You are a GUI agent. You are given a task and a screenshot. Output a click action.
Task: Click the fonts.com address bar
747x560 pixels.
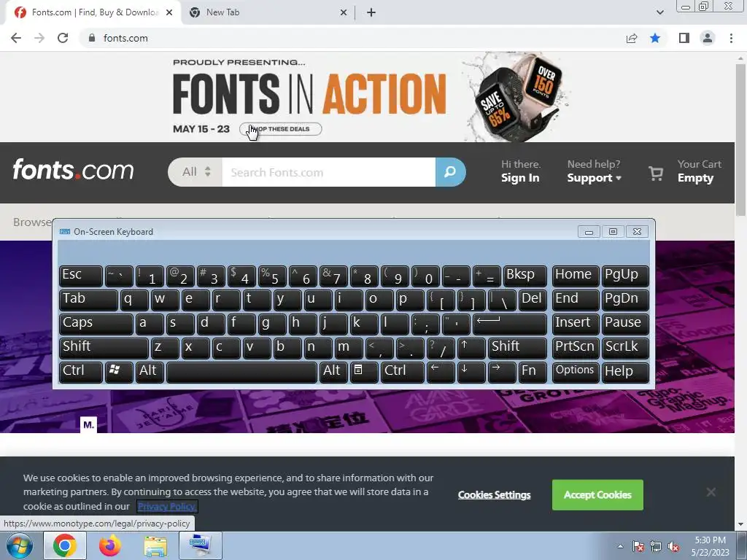[352, 38]
